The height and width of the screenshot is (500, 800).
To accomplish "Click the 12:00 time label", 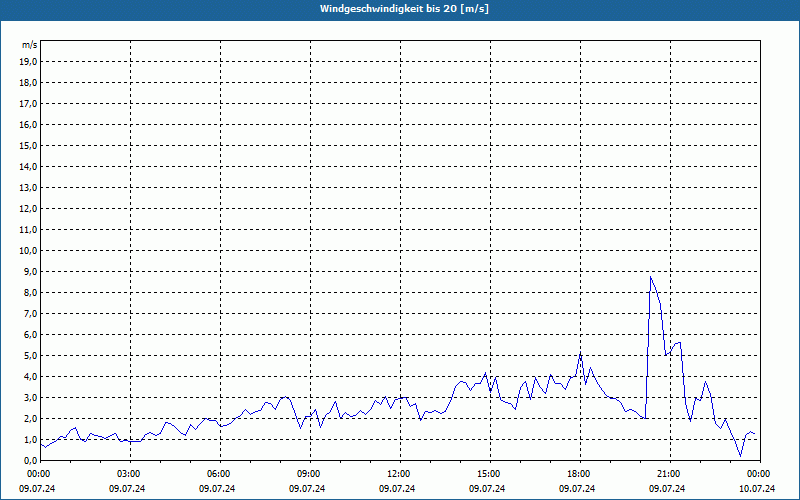I will coord(398,474).
